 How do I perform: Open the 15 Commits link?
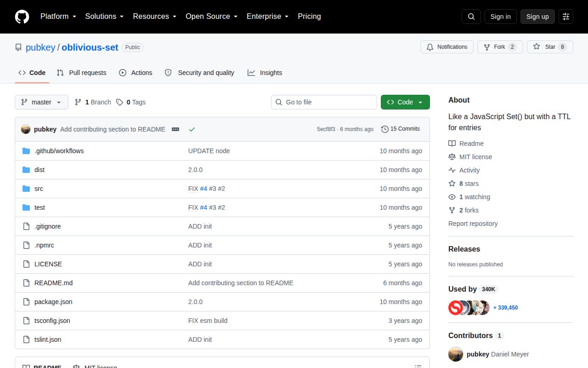coord(401,129)
